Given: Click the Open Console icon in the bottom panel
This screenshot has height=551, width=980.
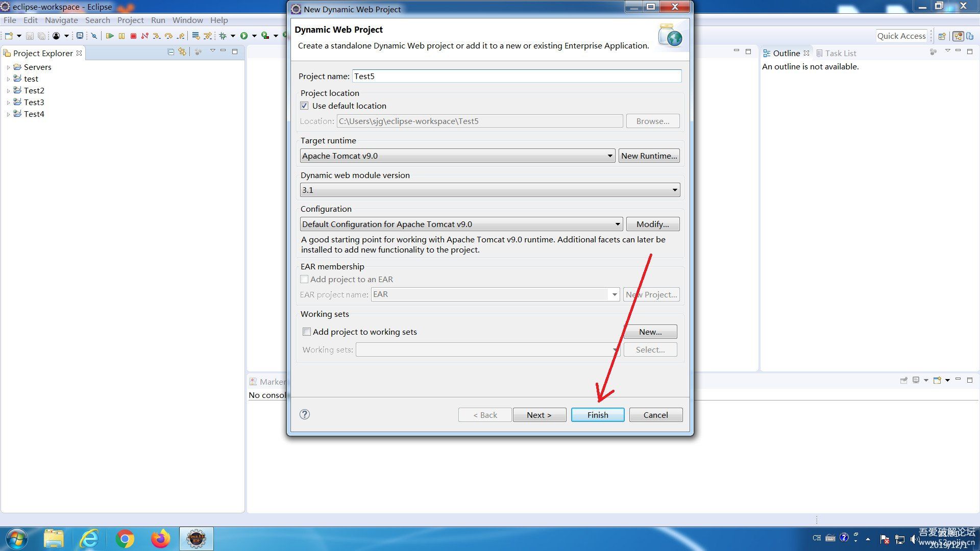Looking at the screenshot, I should pos(937,380).
